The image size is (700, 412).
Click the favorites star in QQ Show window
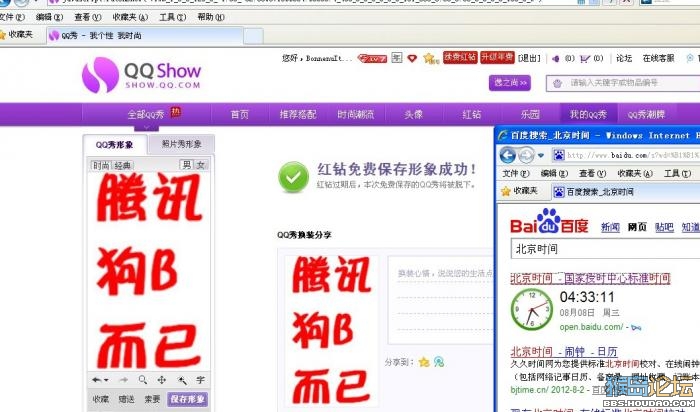coord(3,34)
